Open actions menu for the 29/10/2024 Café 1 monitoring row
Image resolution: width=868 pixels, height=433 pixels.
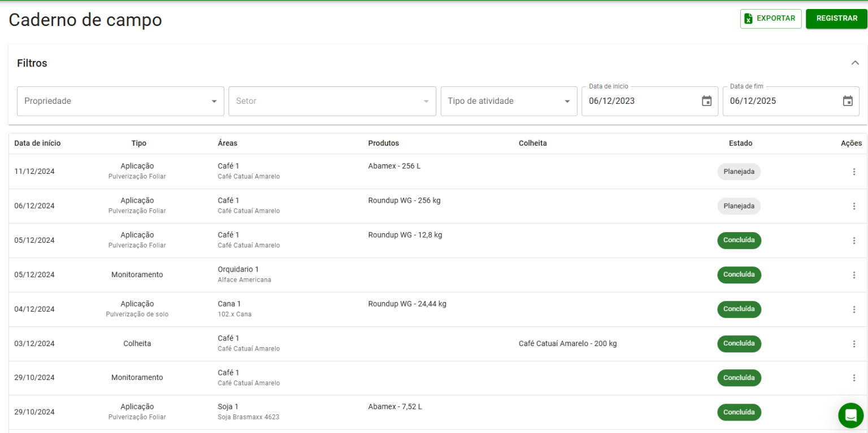854,378
